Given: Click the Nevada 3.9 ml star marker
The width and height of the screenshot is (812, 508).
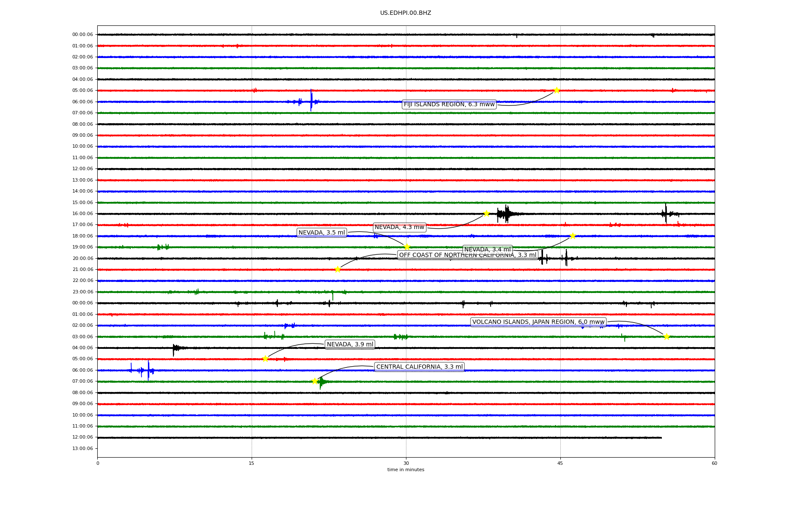Looking at the screenshot, I should pyautogui.click(x=265, y=359).
